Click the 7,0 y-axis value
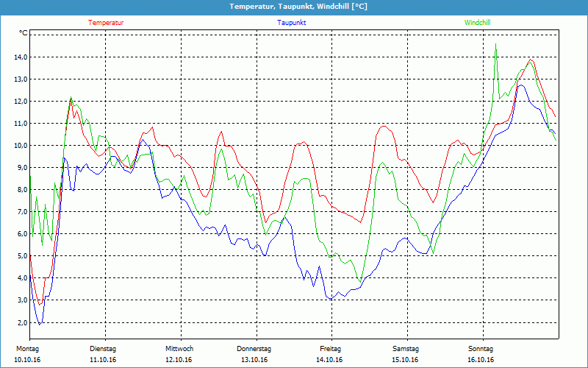This screenshot has height=368, width=588. click(22, 212)
